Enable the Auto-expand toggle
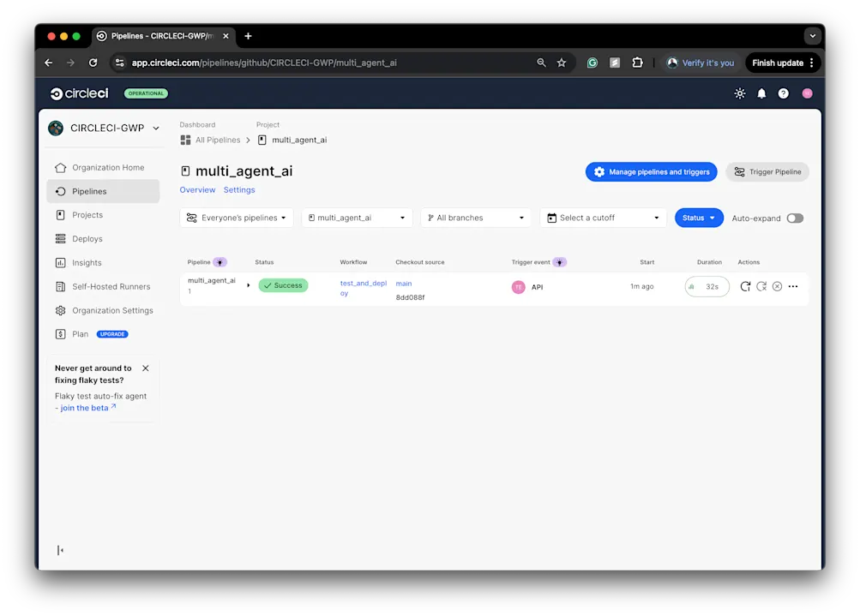Image resolution: width=860 pixels, height=616 pixels. tap(794, 218)
